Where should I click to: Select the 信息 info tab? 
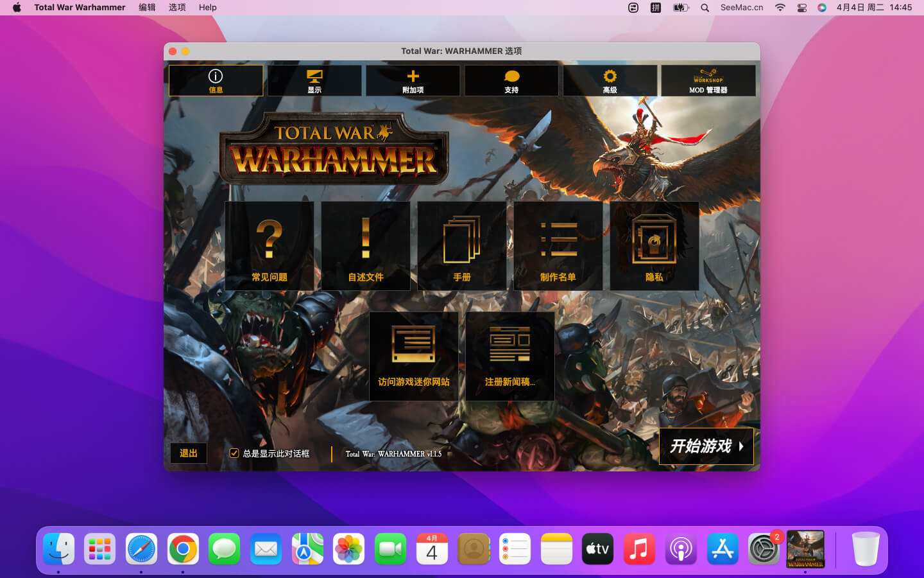click(x=216, y=81)
